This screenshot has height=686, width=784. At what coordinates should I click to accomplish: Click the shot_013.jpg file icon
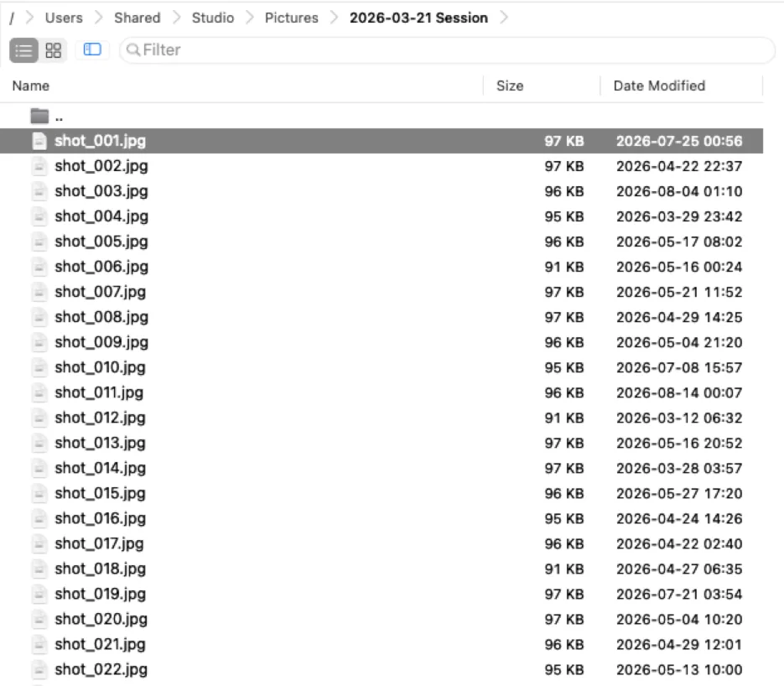(39, 443)
